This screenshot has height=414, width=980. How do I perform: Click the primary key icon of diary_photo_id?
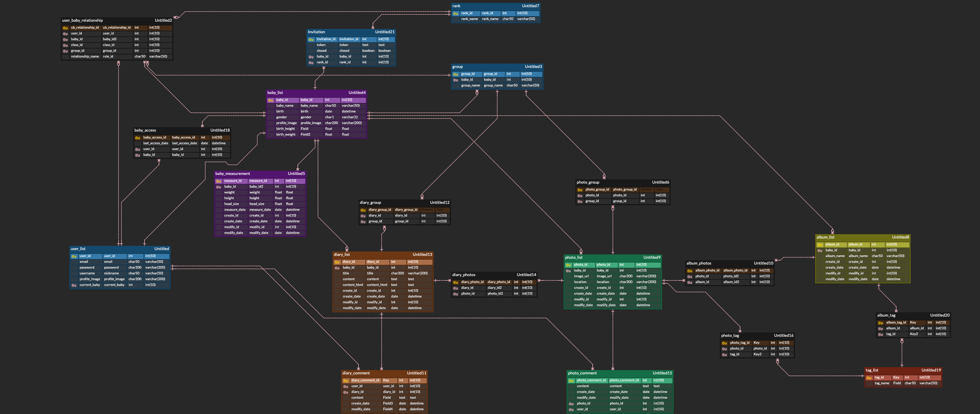pos(455,282)
